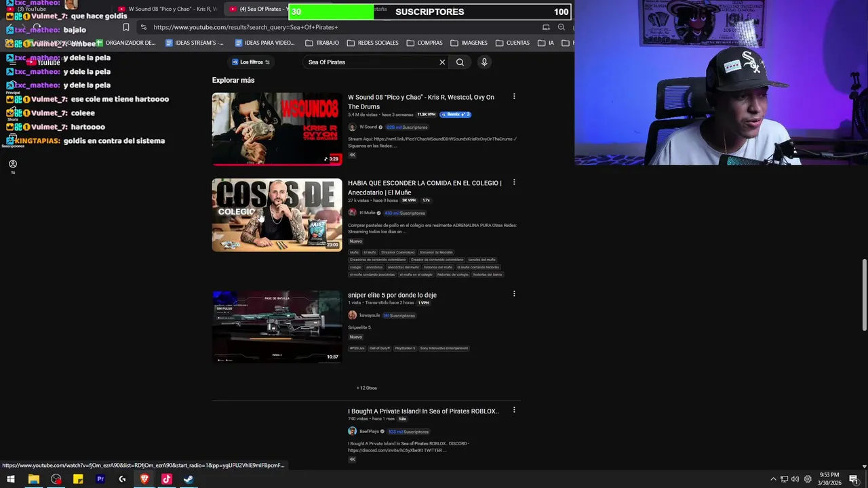Open title I Bought A Private Island

423,411
